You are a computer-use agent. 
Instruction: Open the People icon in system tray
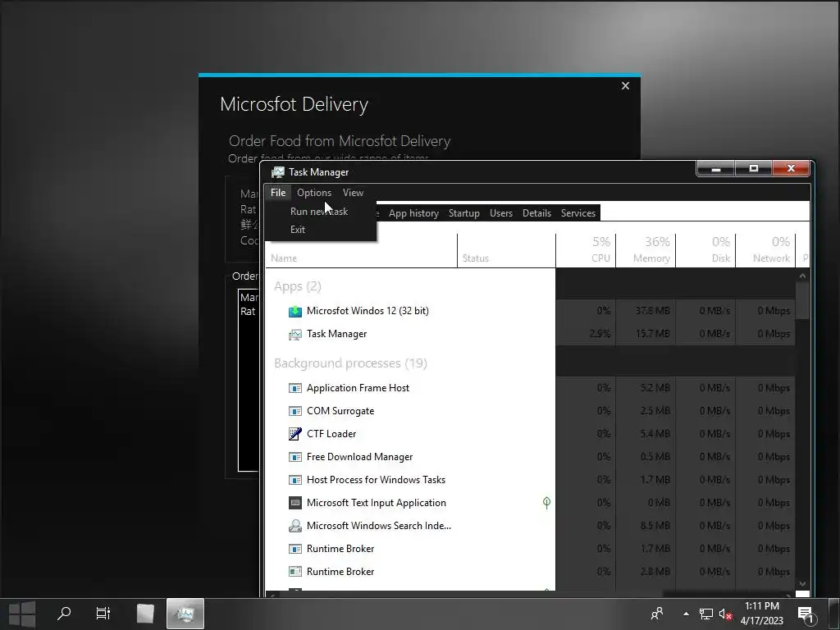click(x=657, y=614)
